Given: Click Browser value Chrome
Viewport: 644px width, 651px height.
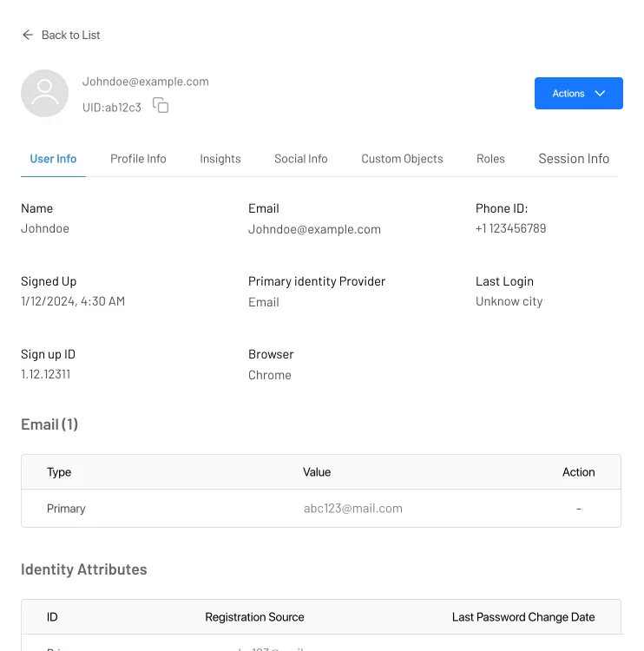Looking at the screenshot, I should [x=270, y=375].
